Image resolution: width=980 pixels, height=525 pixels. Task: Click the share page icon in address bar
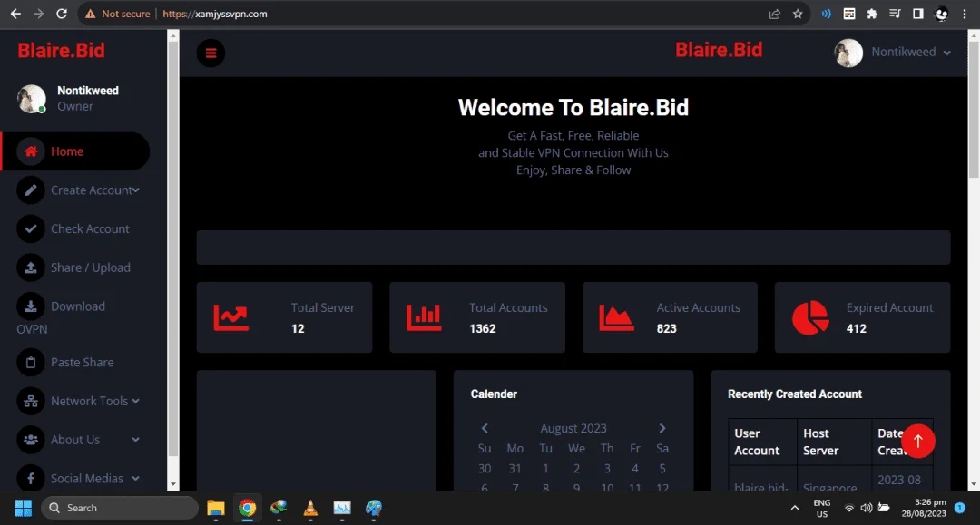774,14
